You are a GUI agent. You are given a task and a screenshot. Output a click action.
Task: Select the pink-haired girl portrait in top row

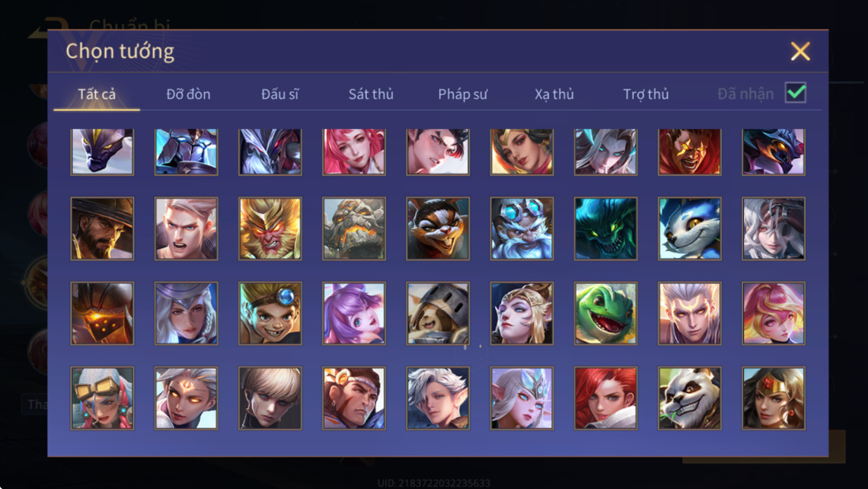pyautogui.click(x=354, y=152)
